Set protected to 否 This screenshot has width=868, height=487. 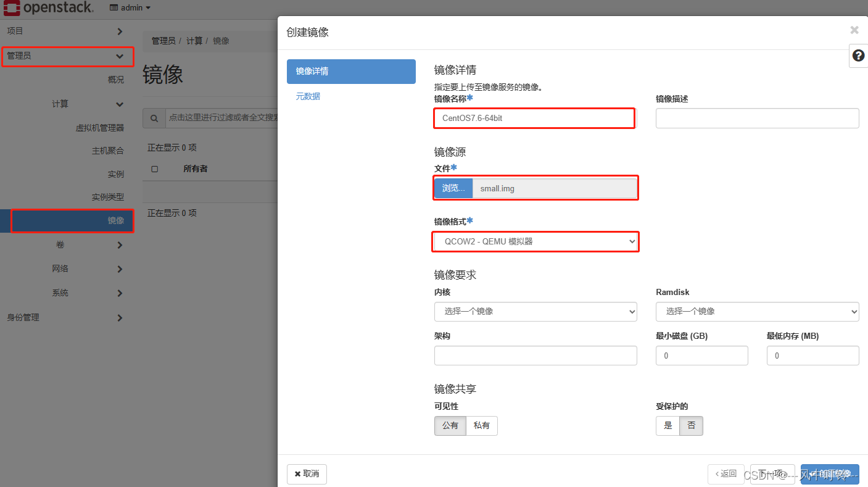pos(692,426)
